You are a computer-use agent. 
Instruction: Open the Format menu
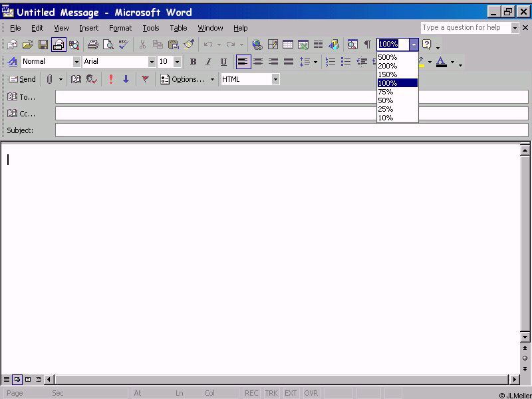click(x=120, y=28)
